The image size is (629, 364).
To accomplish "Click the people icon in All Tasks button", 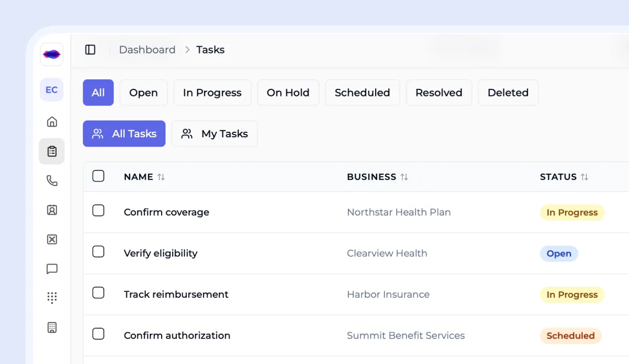I will pos(98,133).
